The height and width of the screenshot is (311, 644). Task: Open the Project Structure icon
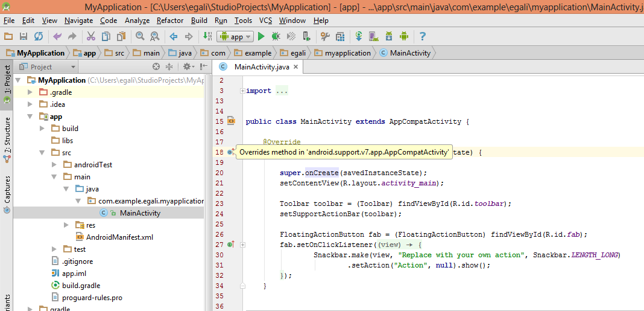[x=340, y=37]
